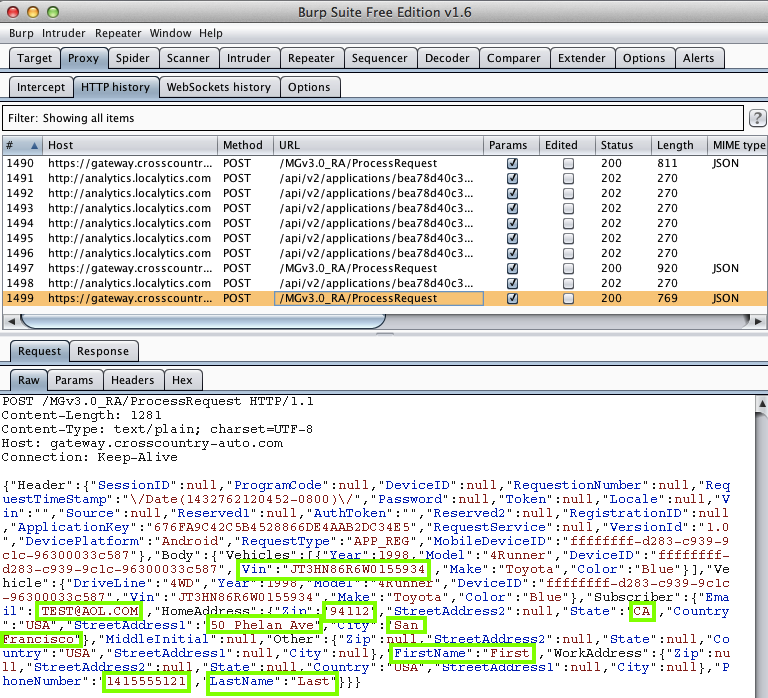Click the sort arrow in the # column header
The width and height of the screenshot is (768, 698).
click(35, 146)
